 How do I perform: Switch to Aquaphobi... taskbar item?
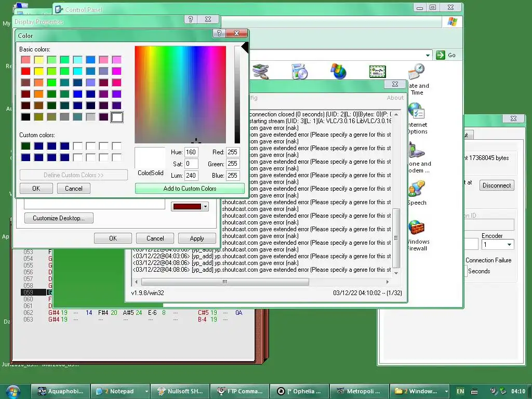61,391
